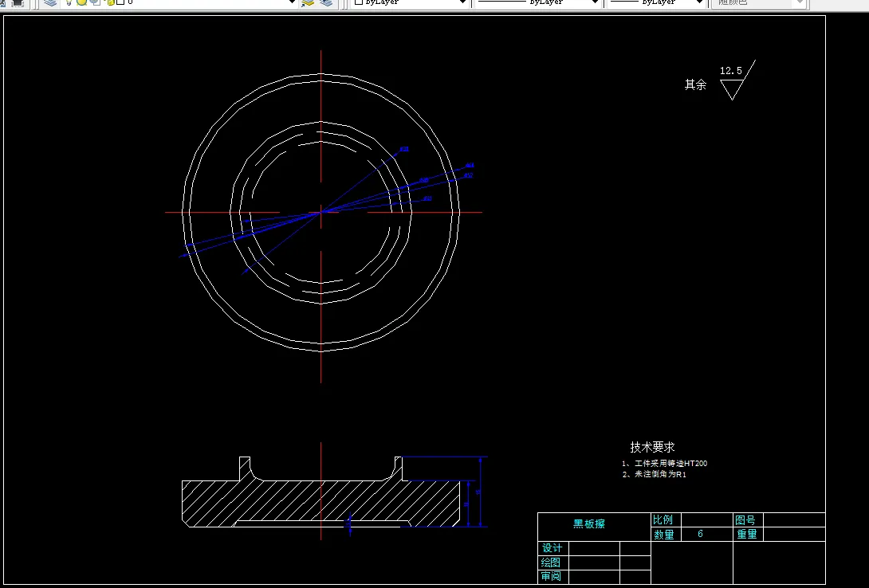The image size is (869, 588).
Task: Select the quantity value 6
Action: (x=701, y=534)
